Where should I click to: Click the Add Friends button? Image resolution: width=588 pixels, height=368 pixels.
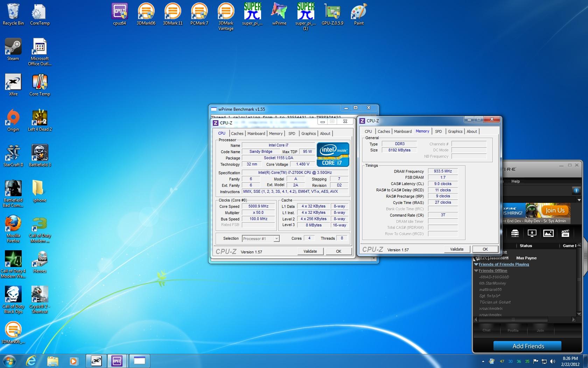527,346
